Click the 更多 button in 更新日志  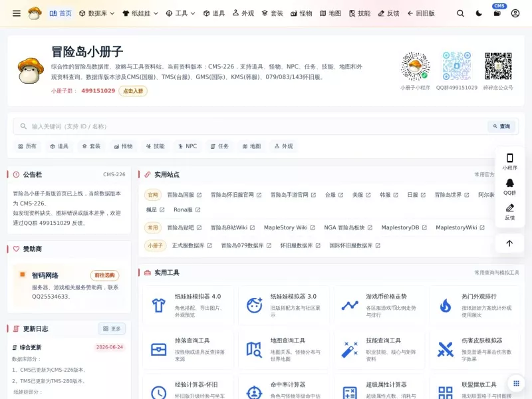[x=112, y=329]
